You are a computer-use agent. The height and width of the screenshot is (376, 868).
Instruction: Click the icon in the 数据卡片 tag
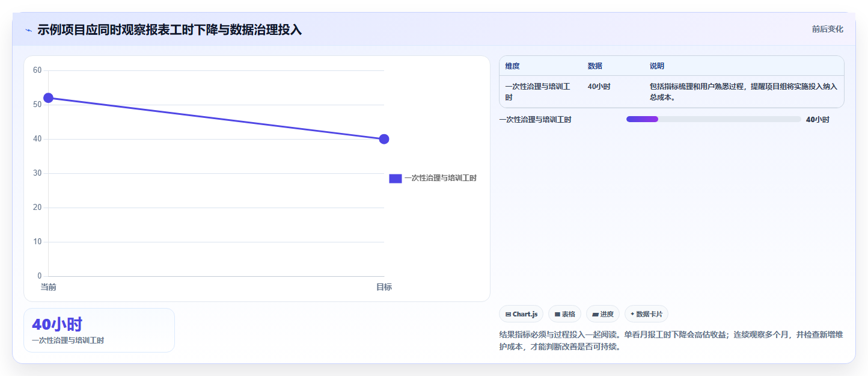632,314
